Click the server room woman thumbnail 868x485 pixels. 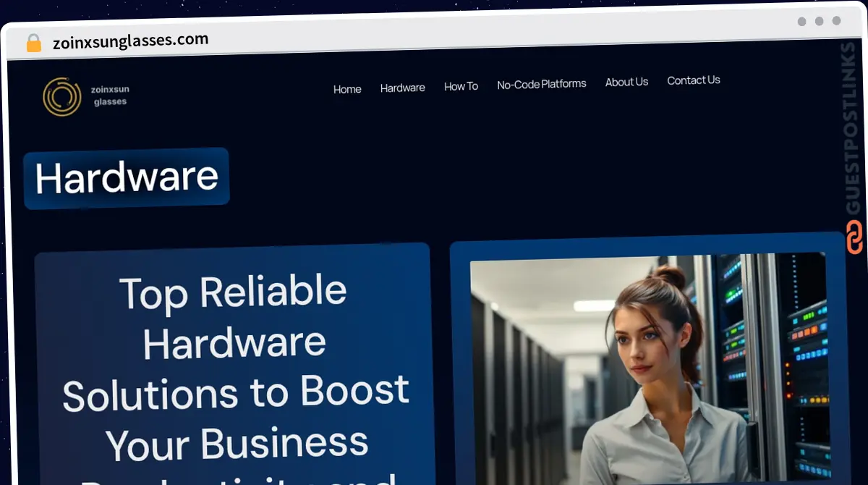tap(650, 368)
